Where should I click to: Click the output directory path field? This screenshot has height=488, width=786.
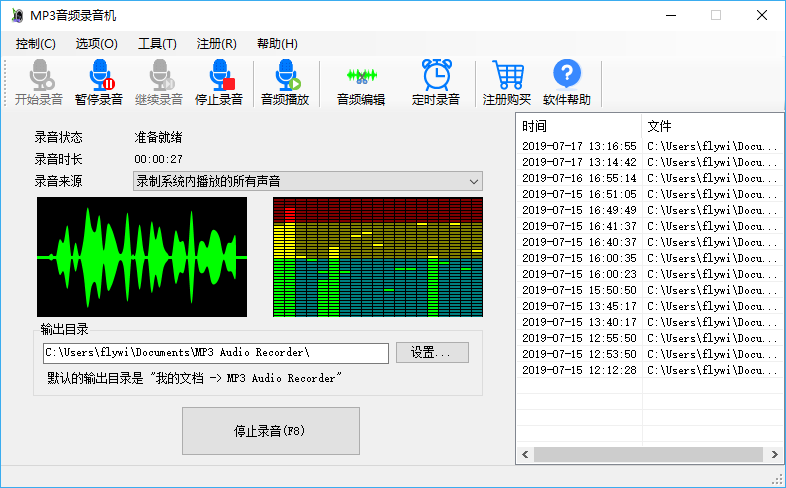pyautogui.click(x=214, y=353)
